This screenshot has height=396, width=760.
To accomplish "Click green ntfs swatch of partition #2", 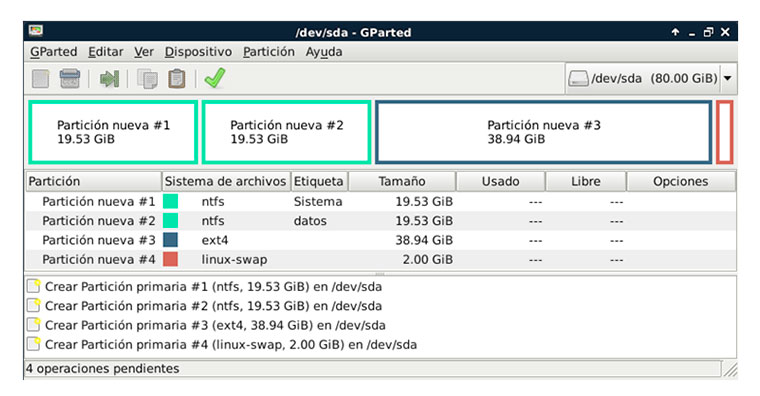I will pos(170,221).
